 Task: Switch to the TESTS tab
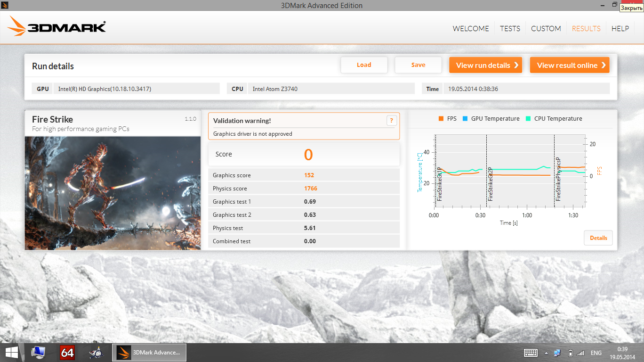pos(510,28)
